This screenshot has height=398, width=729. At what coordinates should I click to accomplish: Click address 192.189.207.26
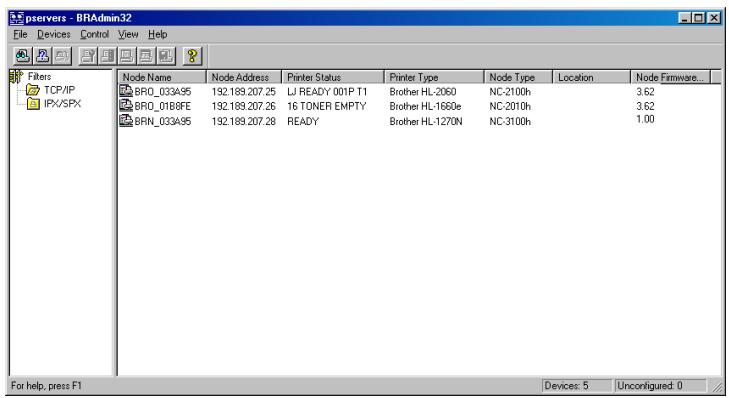tap(244, 106)
